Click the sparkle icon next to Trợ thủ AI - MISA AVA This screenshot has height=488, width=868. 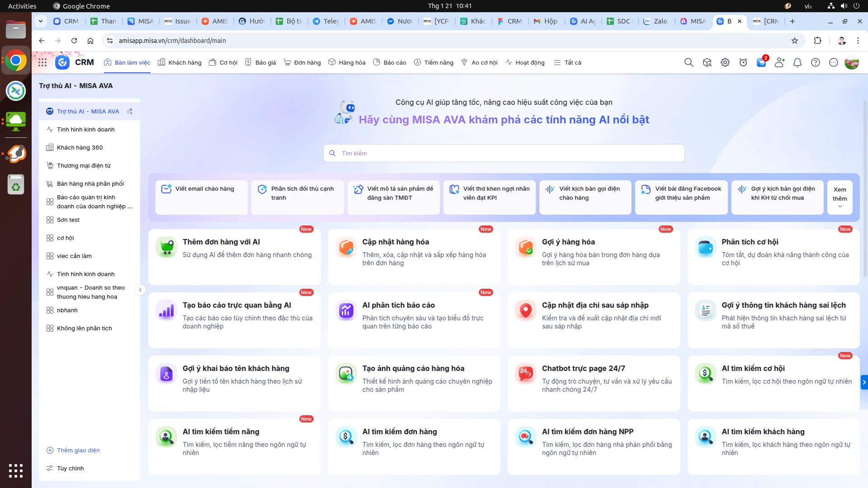tap(130, 111)
